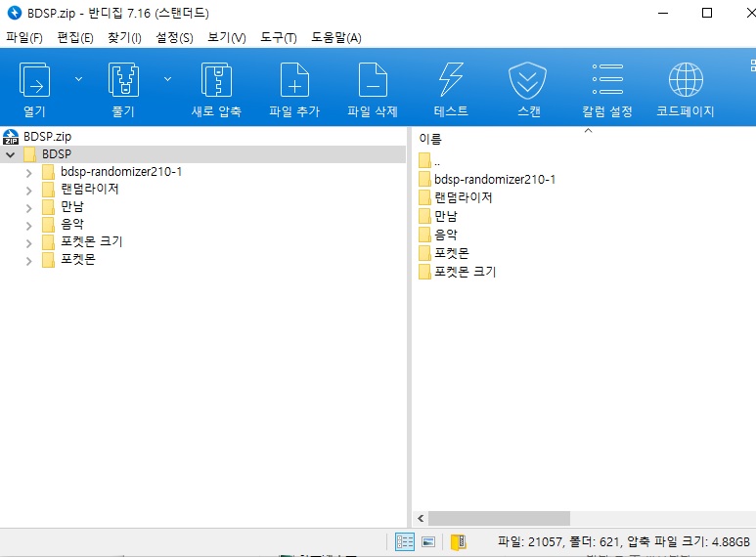The height and width of the screenshot is (557, 756).
Task: Select 만남 in tree pane
Action: coord(72,207)
